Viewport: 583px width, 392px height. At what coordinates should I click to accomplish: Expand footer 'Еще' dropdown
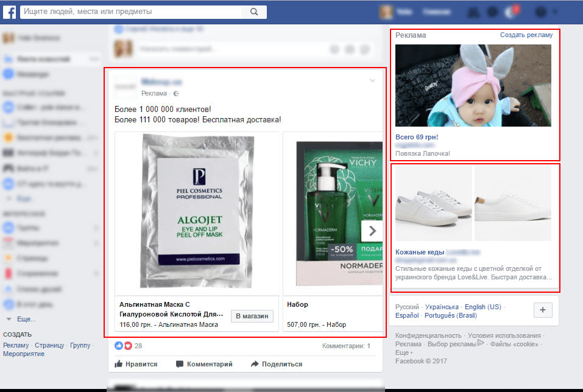coord(404,352)
